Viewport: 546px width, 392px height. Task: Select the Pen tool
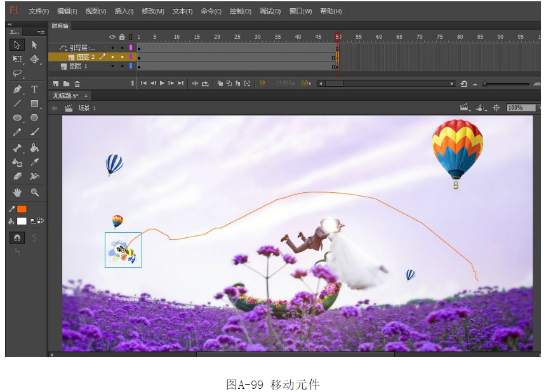click(x=17, y=89)
